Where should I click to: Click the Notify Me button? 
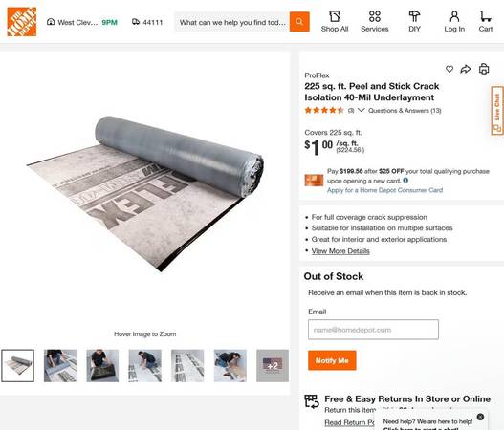pyautogui.click(x=332, y=360)
